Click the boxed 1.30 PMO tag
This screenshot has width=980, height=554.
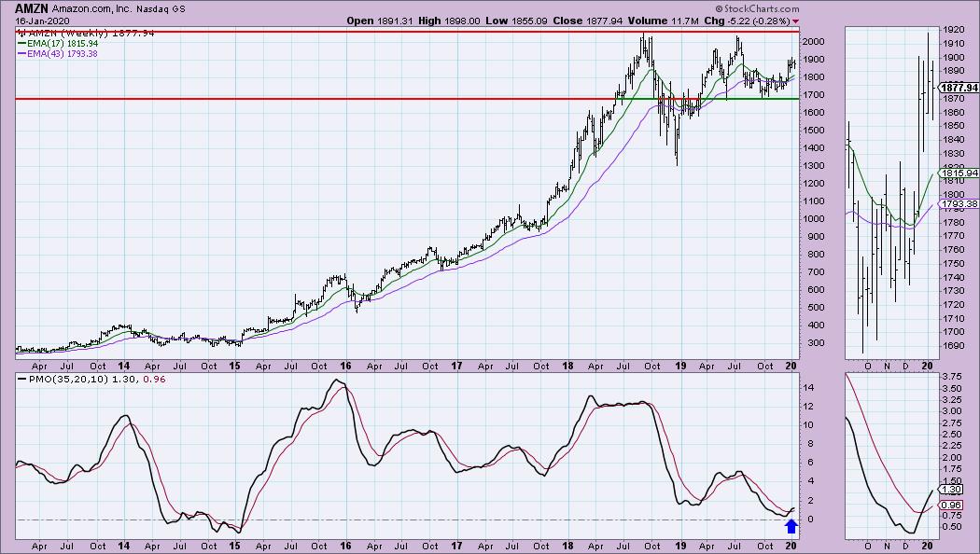click(951, 490)
